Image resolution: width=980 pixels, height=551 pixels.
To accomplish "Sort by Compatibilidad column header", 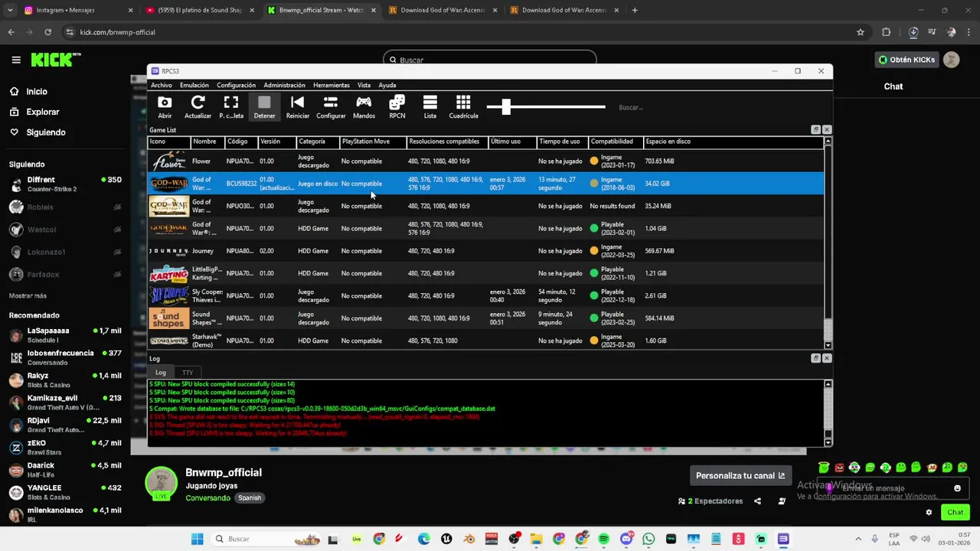I will pyautogui.click(x=616, y=142).
